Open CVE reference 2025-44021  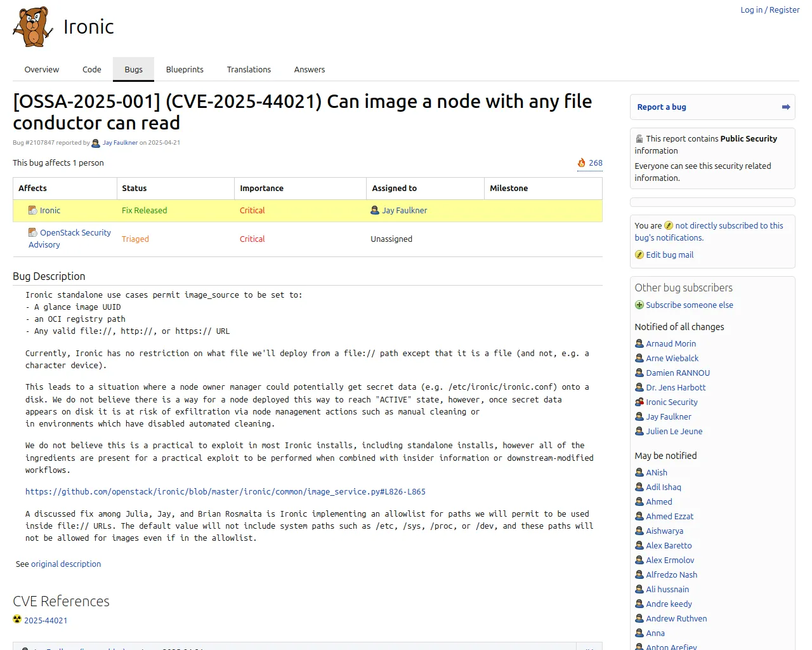click(46, 621)
